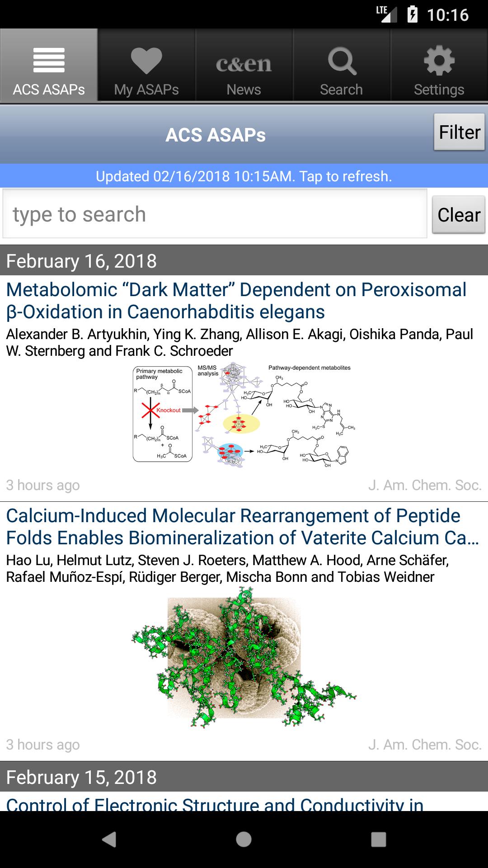488x868 pixels.
Task: Tap the recent apps square button
Action: tap(378, 840)
